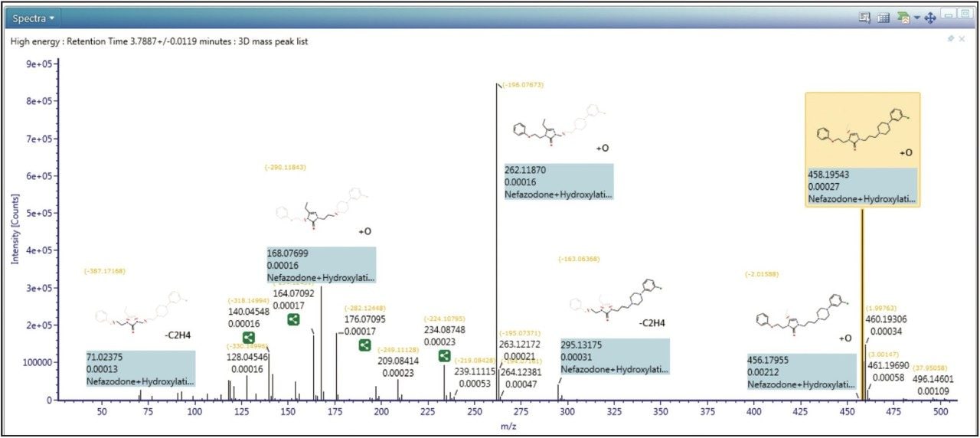Click the (-163.06368) mass difference label
Screen dimensions: 980x438
(579, 259)
